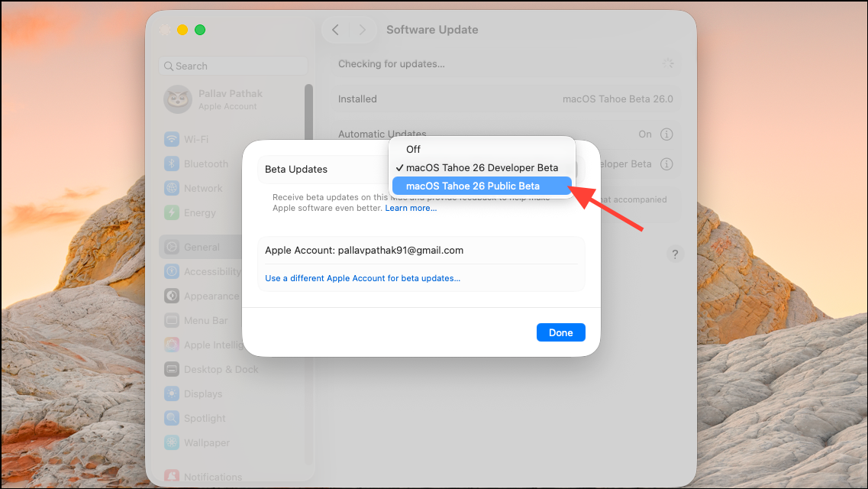This screenshot has width=868, height=489.
Task: Click the Bluetooth sidebar icon
Action: (x=172, y=164)
